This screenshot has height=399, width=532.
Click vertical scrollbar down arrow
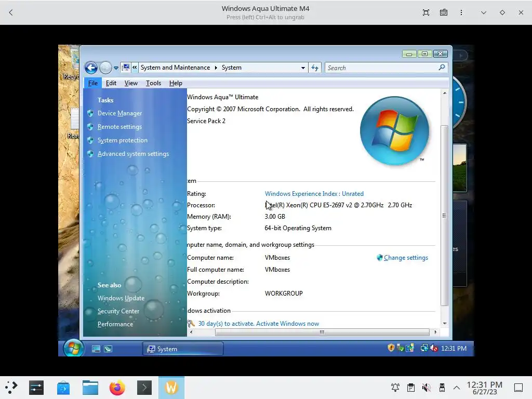445,323
